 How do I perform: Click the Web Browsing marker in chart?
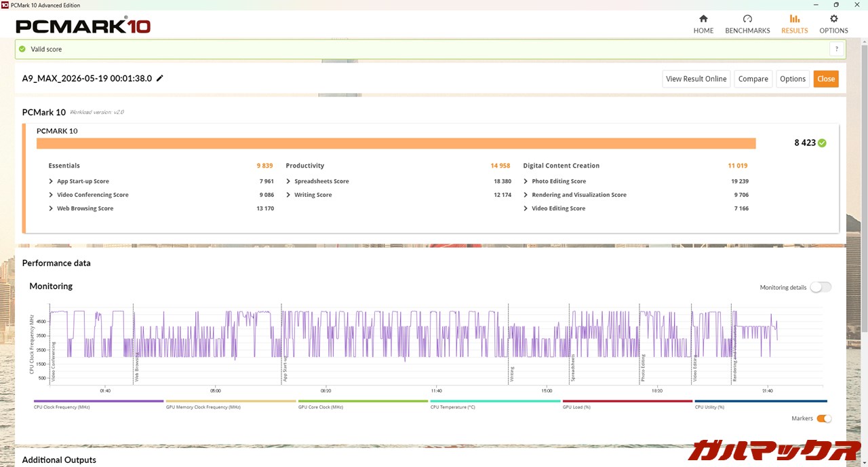point(137,369)
